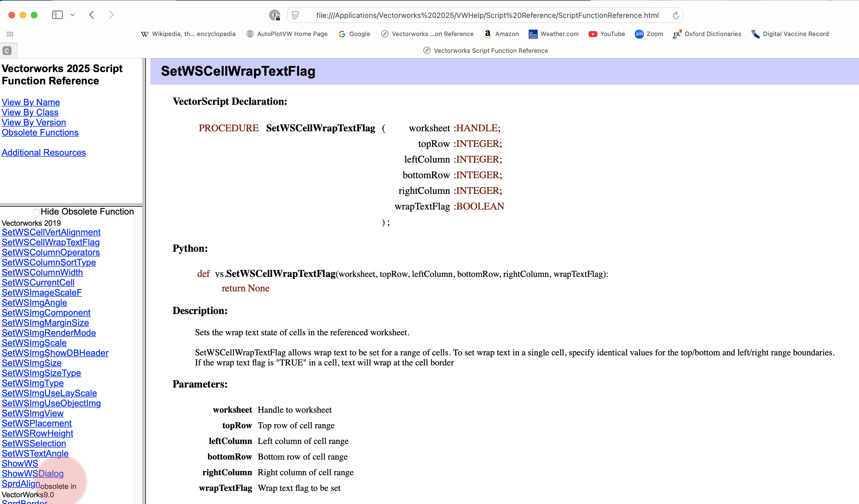Viewport: 859px width, 504px height.
Task: Open SetWSColumnWidth function entry
Action: tap(42, 272)
